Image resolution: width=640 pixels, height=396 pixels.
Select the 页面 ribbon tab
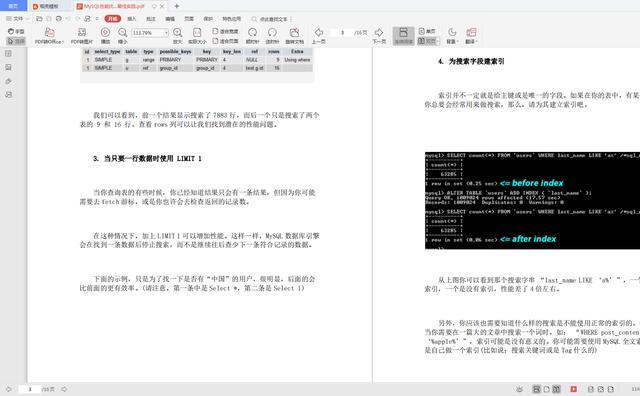189,19
